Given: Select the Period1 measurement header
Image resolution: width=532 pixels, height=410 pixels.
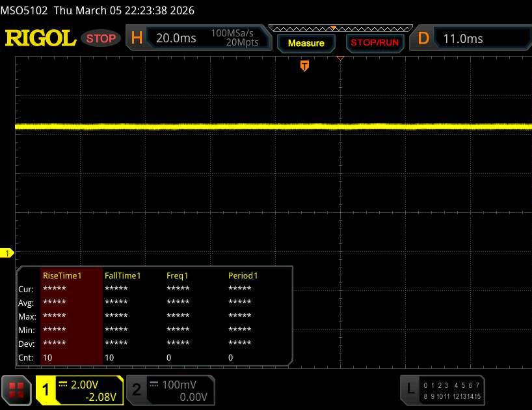Looking at the screenshot, I should 243,275.
